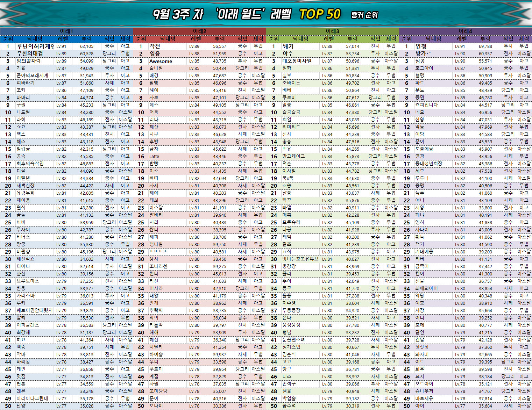Click the 세력 column header under 이래4

524,39
